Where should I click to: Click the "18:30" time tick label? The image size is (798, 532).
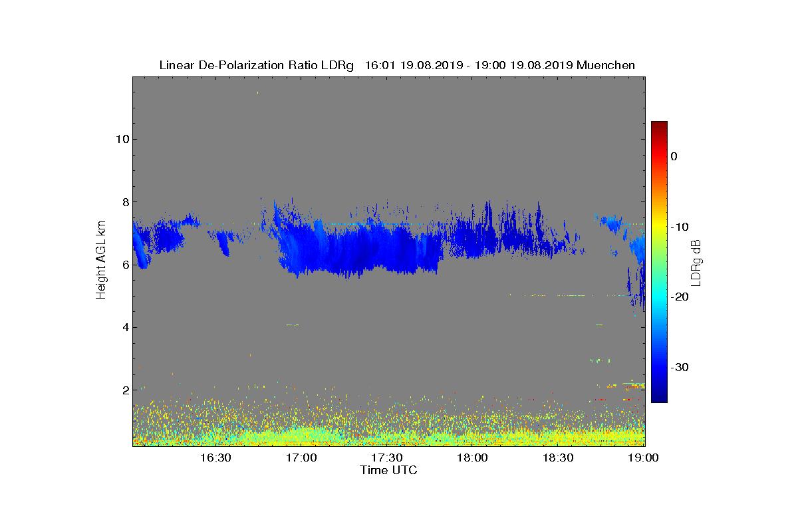[x=558, y=458]
